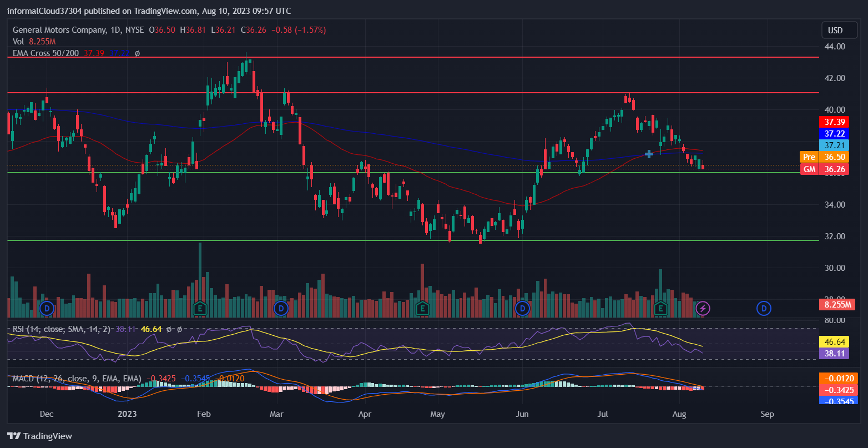Select the dividend marker near the Mar label
Screen dimensions: 868x448
pos(281,308)
